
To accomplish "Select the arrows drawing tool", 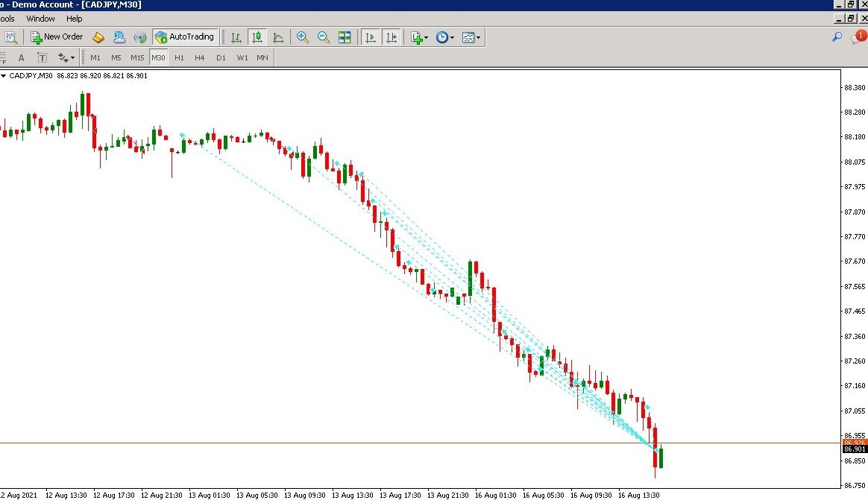I will (x=63, y=57).
